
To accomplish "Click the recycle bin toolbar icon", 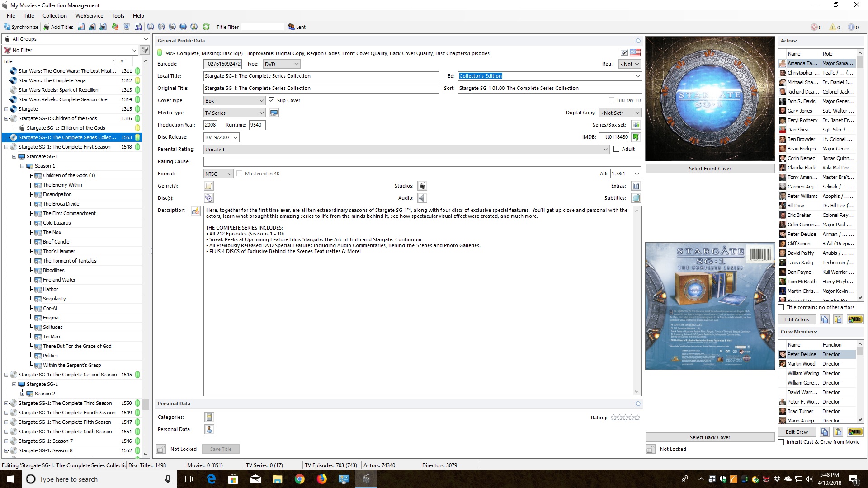I will tap(127, 27).
